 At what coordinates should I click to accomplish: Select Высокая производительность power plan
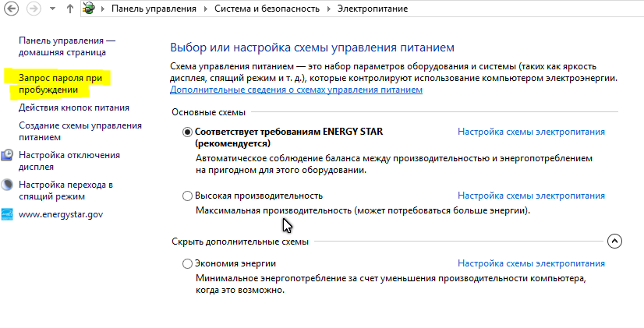[x=187, y=196]
